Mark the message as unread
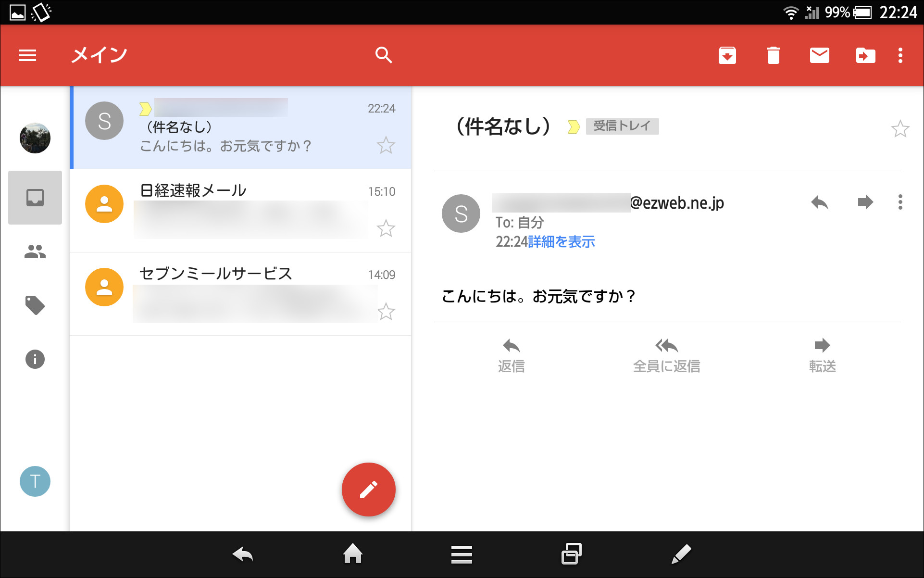The image size is (924, 578). pos(819,55)
